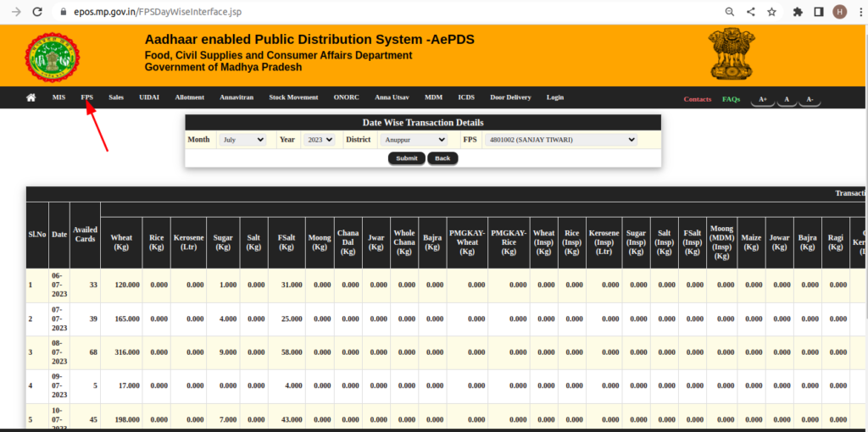Reset font size with A button
This screenshot has height=432, width=868.
point(787,100)
